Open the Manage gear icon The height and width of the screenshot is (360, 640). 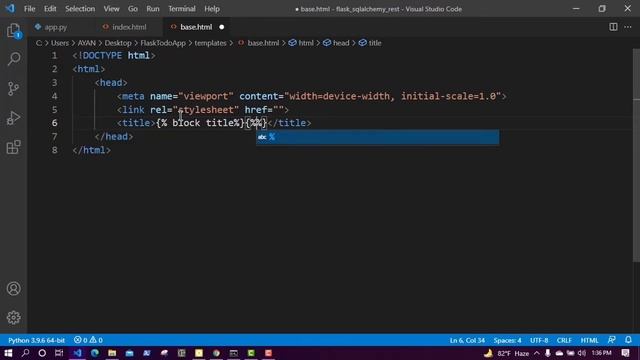click(13, 317)
